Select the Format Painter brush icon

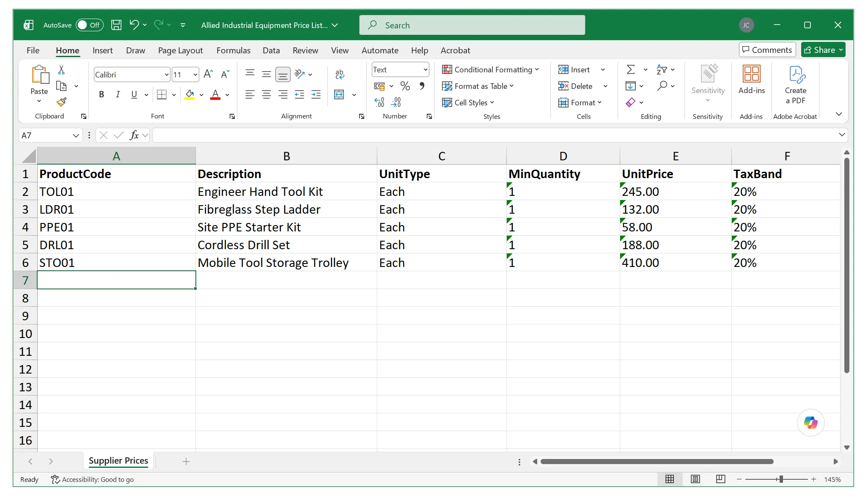pos(62,102)
